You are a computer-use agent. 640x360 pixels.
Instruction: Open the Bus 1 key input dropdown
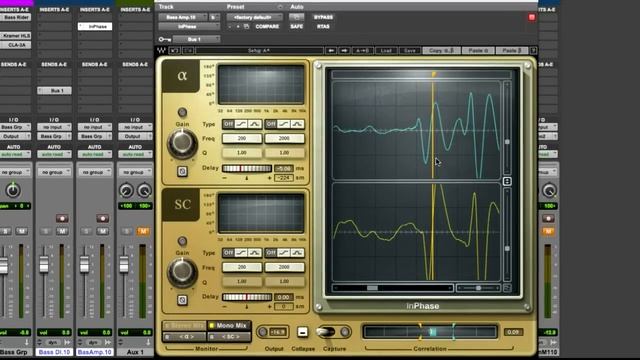pos(196,40)
